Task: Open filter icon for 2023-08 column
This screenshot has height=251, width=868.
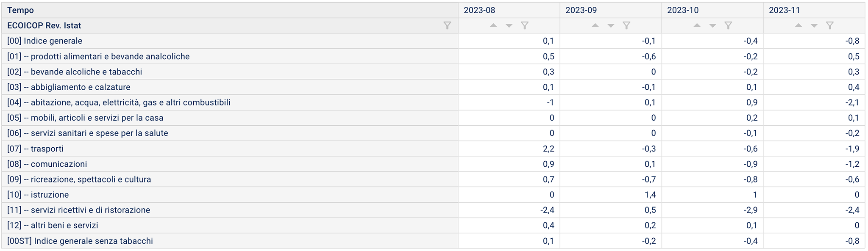Action: point(525,26)
